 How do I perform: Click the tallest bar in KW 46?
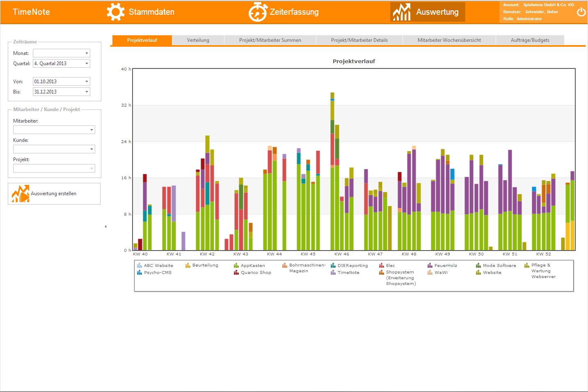[332, 172]
